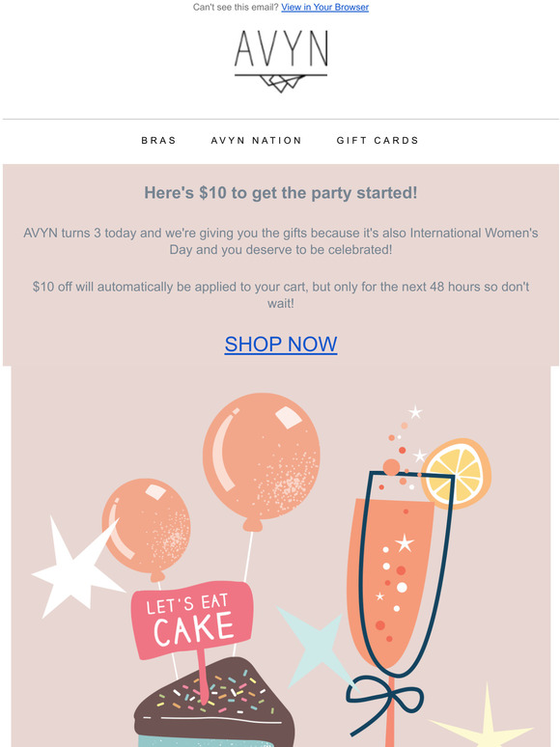560x747 pixels.
Task: Click the AVYN logo wordmark
Action: coord(281,48)
